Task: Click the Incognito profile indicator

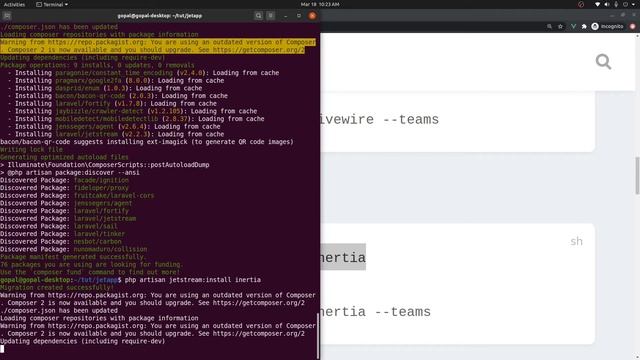Action: tap(607, 27)
